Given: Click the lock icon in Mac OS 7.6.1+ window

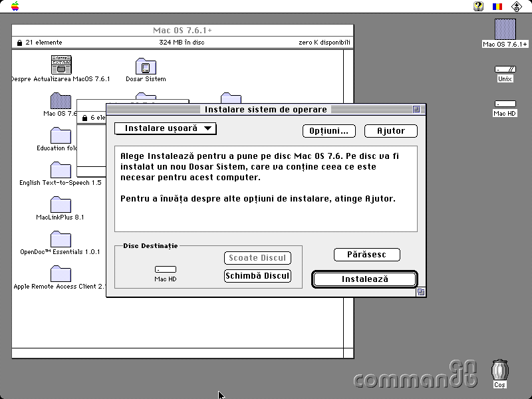Looking at the screenshot, I should [19, 43].
